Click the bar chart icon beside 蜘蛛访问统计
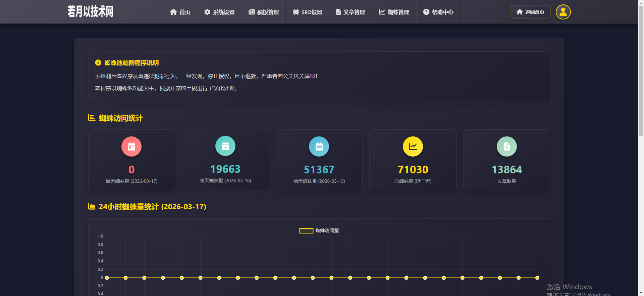 click(92, 118)
